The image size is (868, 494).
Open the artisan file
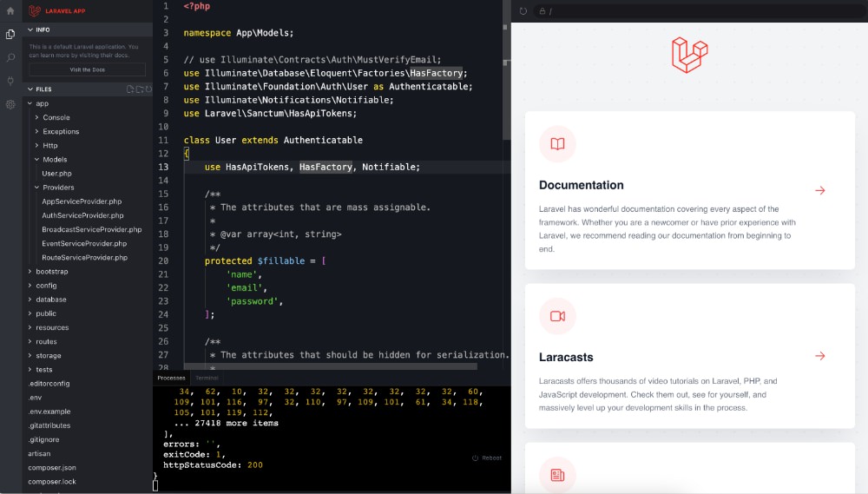click(x=39, y=453)
